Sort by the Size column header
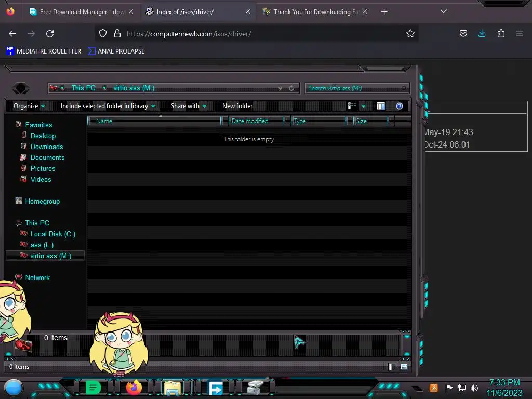The width and height of the screenshot is (532, 399). click(370, 121)
